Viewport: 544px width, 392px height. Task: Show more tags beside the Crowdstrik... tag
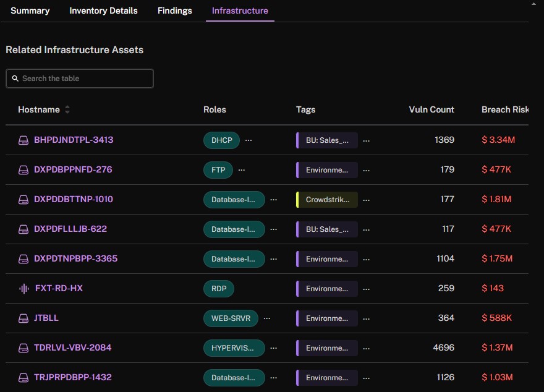pyautogui.click(x=366, y=200)
